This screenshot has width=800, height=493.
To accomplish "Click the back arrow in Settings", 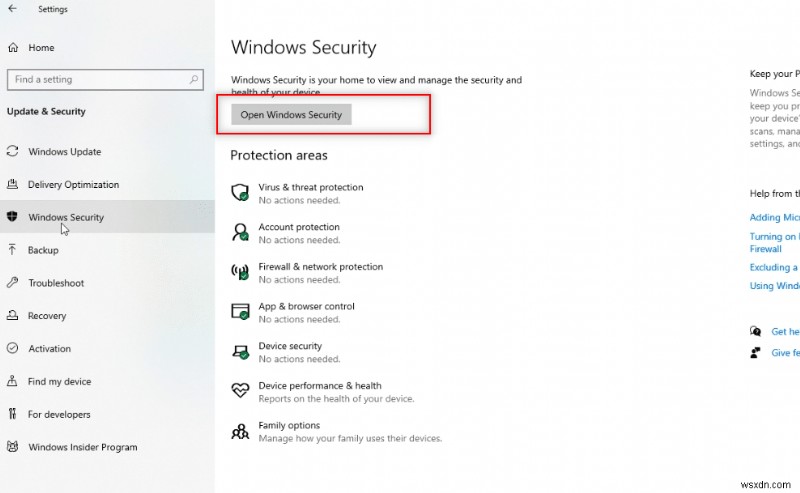I will [x=11, y=10].
